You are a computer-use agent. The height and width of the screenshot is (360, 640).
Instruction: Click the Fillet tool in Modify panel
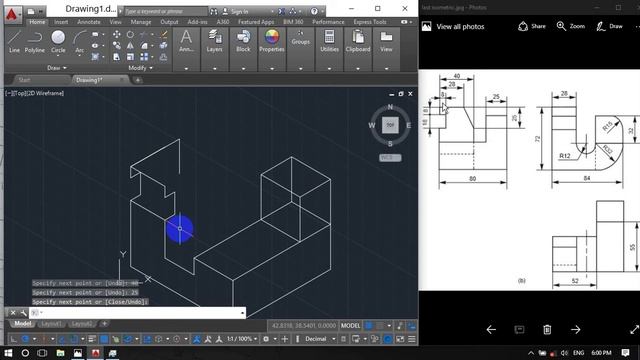144,46
